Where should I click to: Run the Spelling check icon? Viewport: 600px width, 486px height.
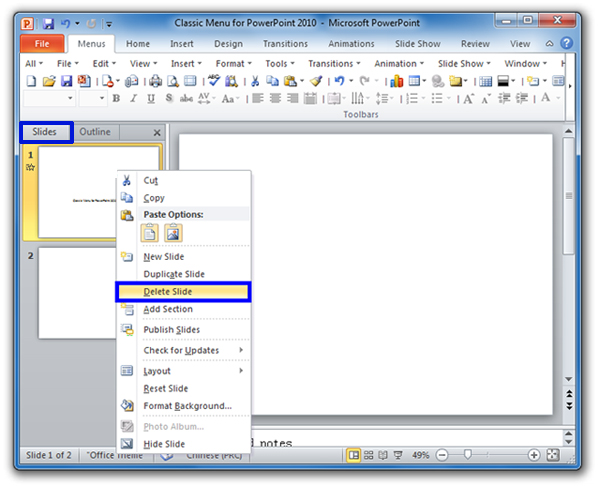tap(214, 80)
